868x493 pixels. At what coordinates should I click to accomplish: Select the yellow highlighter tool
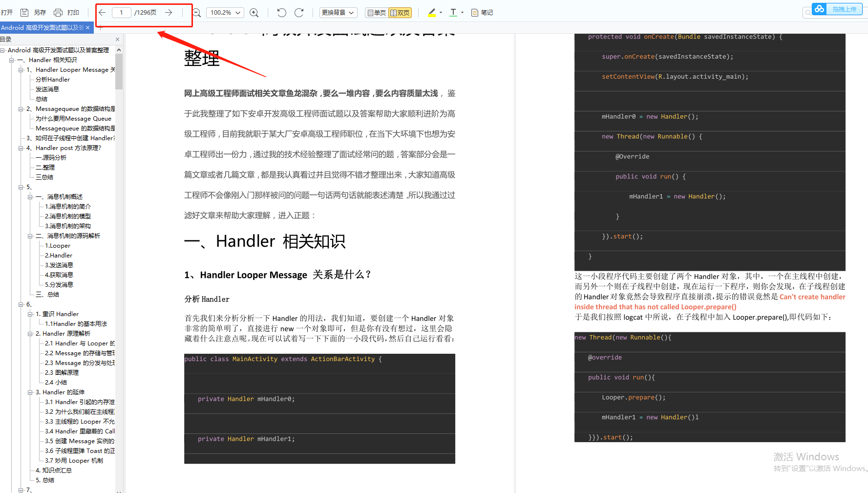(432, 12)
